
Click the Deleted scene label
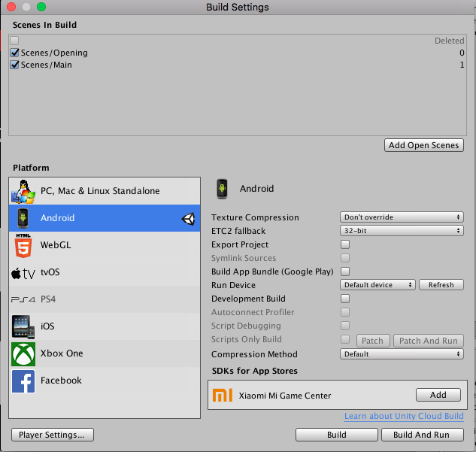tap(449, 41)
